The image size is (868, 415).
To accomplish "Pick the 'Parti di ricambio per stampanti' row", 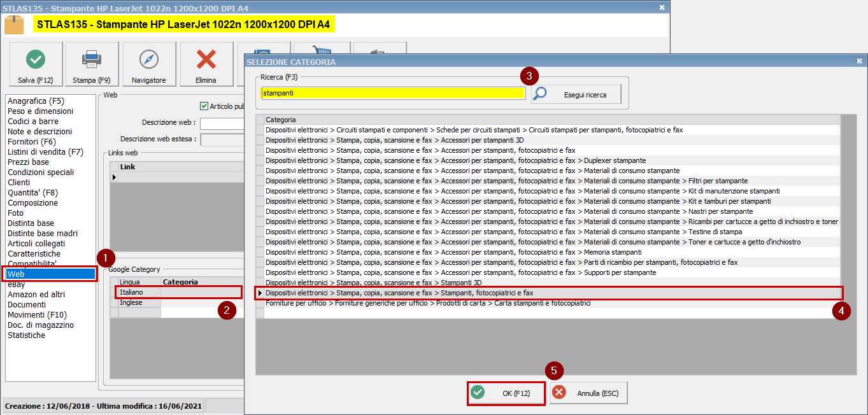I will click(552, 262).
